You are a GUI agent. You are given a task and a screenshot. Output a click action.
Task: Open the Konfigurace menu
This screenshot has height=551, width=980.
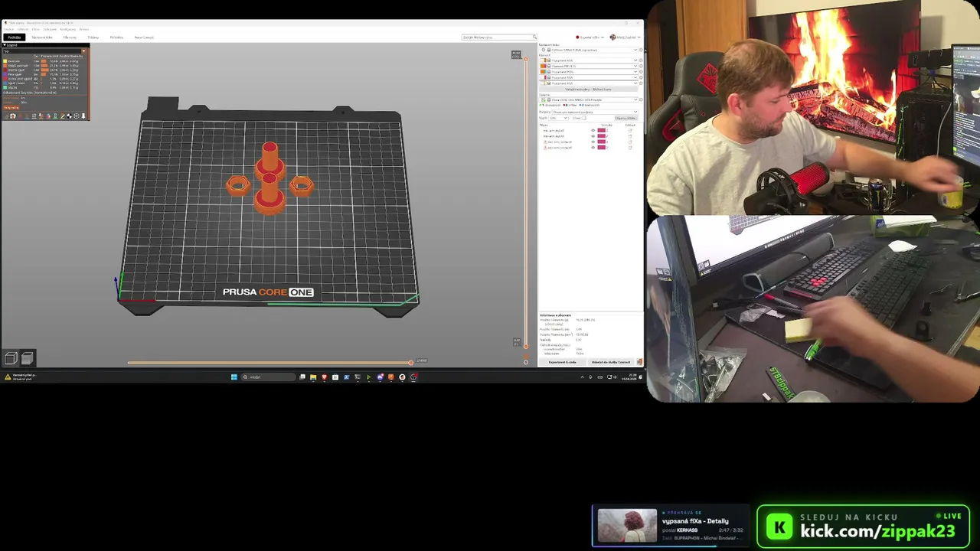(x=67, y=30)
